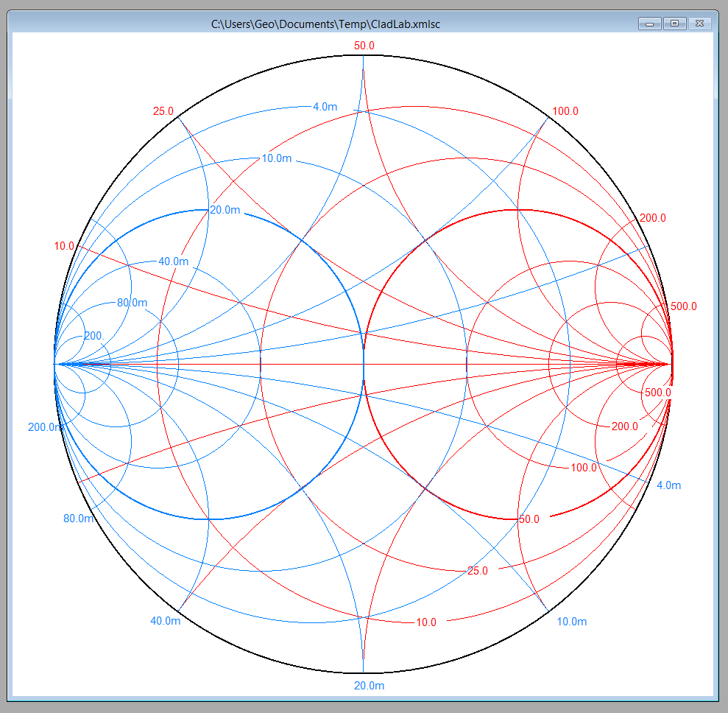728x713 pixels.
Task: Click the CladLab.xmlsc file path title
Action: pyautogui.click(x=325, y=24)
